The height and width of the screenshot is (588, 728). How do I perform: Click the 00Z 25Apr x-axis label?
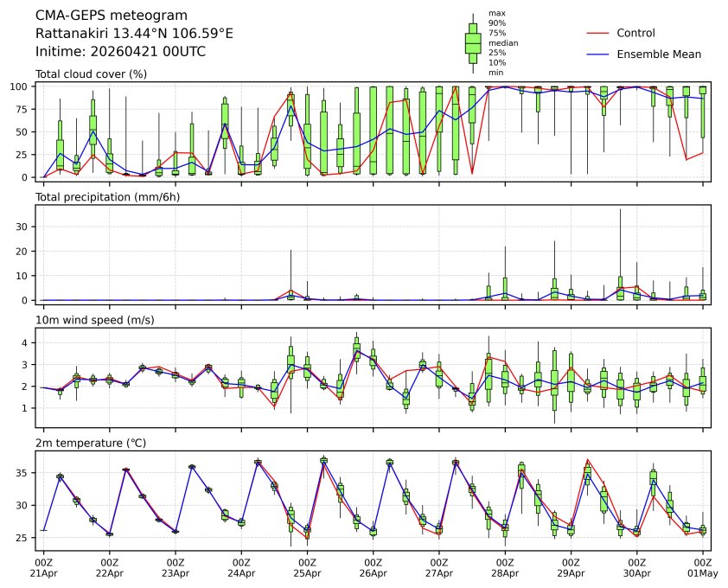307,567
